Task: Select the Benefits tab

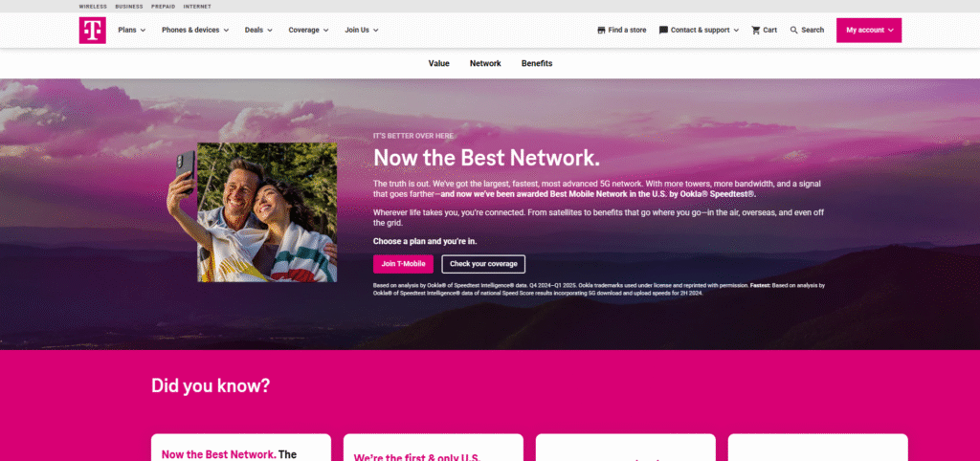Action: (x=537, y=63)
